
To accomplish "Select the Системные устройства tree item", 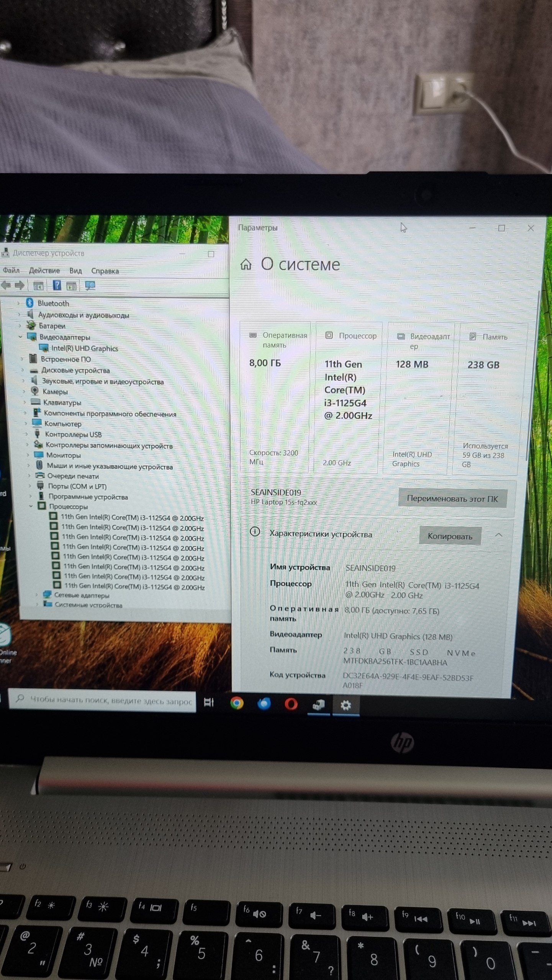I will [x=88, y=605].
